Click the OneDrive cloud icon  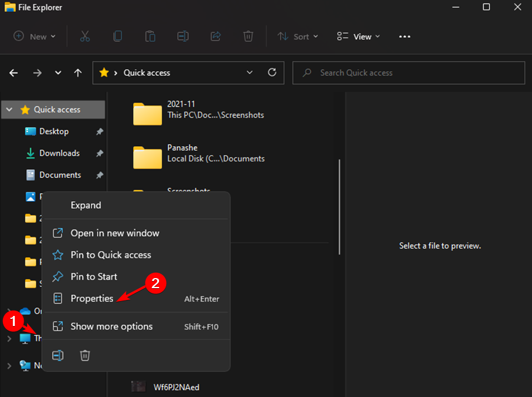[25, 311]
